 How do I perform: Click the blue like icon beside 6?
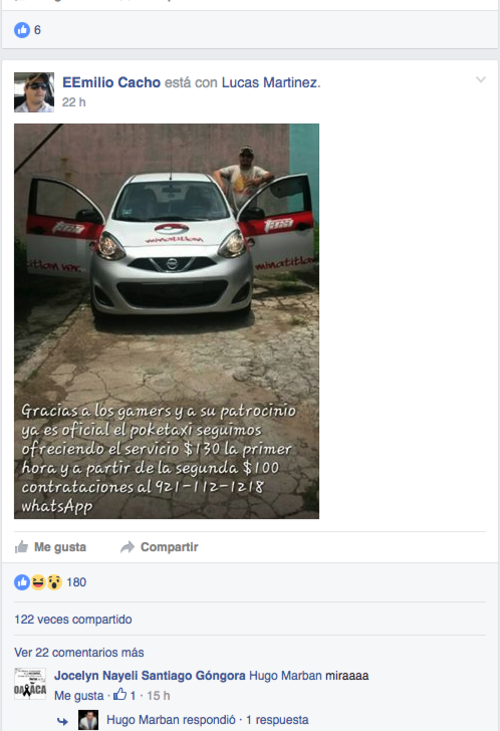coord(22,30)
